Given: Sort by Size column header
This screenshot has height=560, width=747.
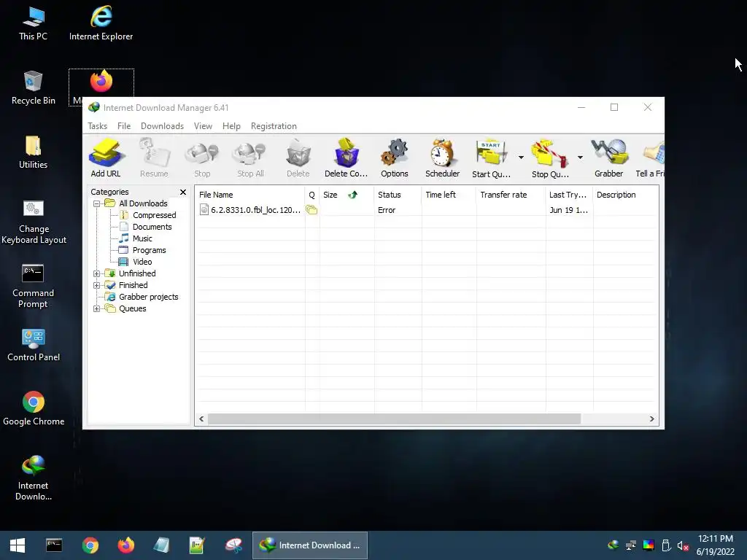Looking at the screenshot, I should 347,195.
